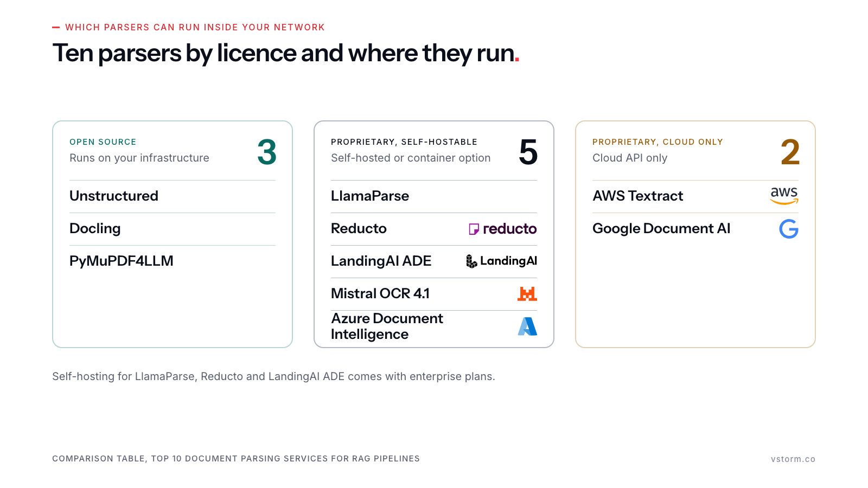868x488 pixels.
Task: Click the self-hostable count 5
Action: point(528,152)
